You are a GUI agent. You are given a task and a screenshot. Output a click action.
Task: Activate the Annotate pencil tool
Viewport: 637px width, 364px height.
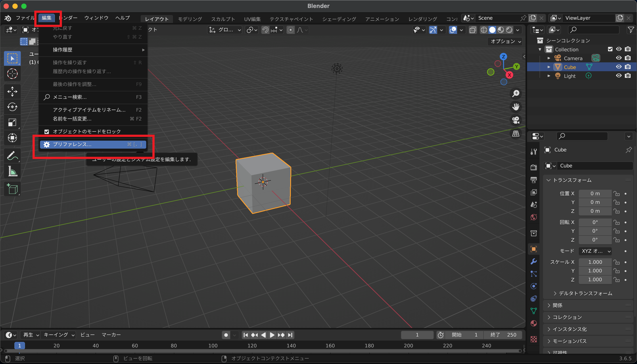click(12, 155)
